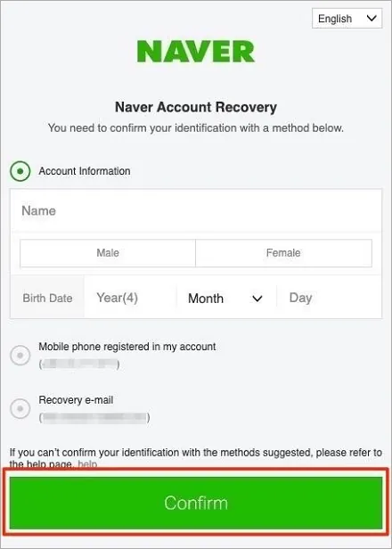Image resolution: width=392 pixels, height=549 pixels.
Task: Select the Recovery e-mail radio button
Action: pos(20,408)
